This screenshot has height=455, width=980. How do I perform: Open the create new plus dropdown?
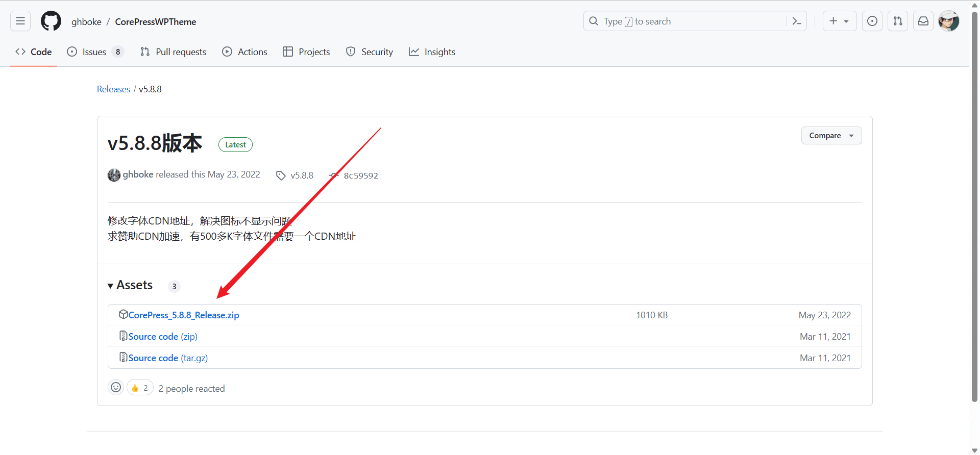839,21
